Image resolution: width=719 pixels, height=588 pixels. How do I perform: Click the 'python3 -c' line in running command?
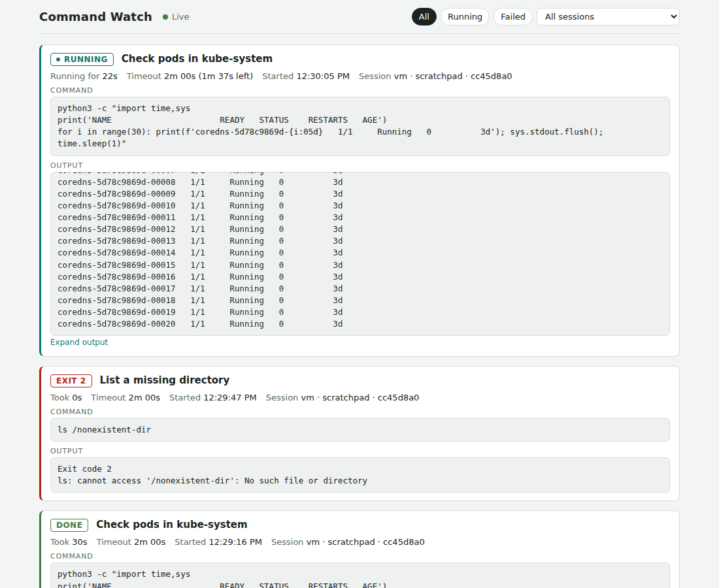[124, 108]
